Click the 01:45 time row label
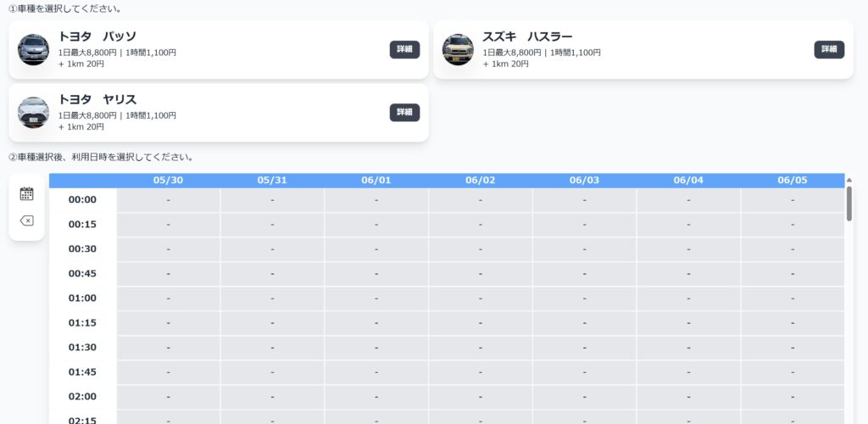The height and width of the screenshot is (424, 868). click(82, 372)
